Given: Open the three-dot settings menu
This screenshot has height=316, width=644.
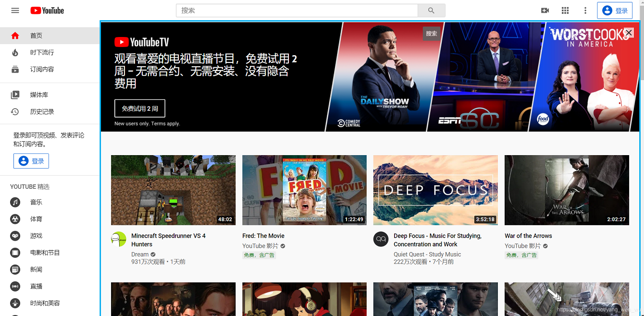Looking at the screenshot, I should click(585, 11).
